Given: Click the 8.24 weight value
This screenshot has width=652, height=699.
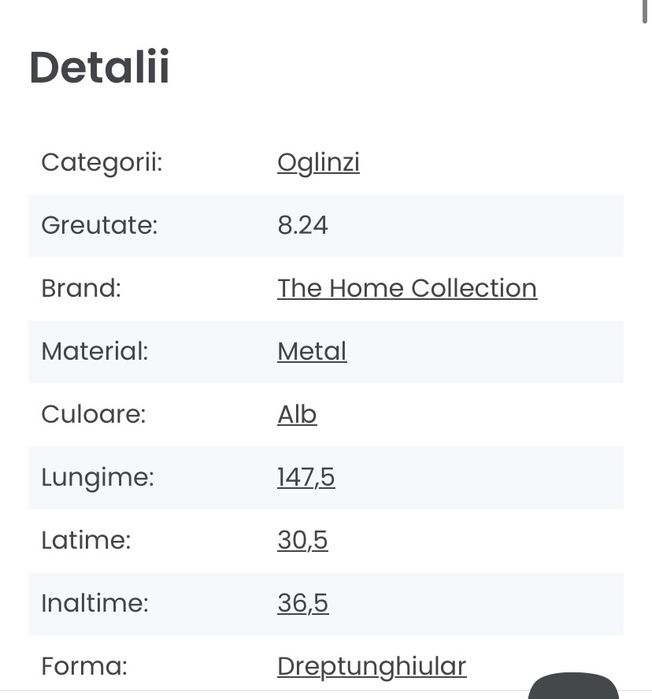Looking at the screenshot, I should (302, 225).
